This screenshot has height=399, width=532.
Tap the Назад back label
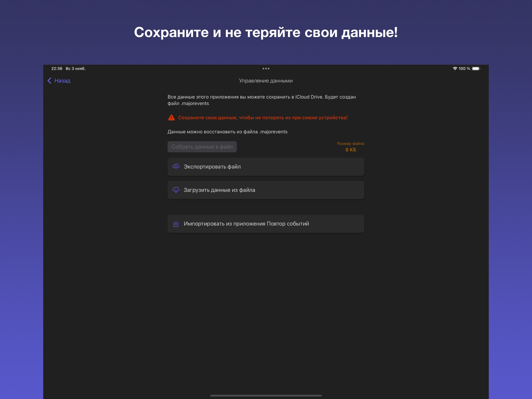point(62,81)
